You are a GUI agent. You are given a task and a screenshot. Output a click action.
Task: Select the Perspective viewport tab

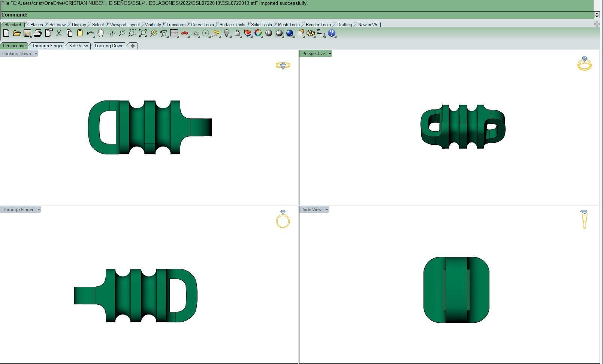[14, 46]
